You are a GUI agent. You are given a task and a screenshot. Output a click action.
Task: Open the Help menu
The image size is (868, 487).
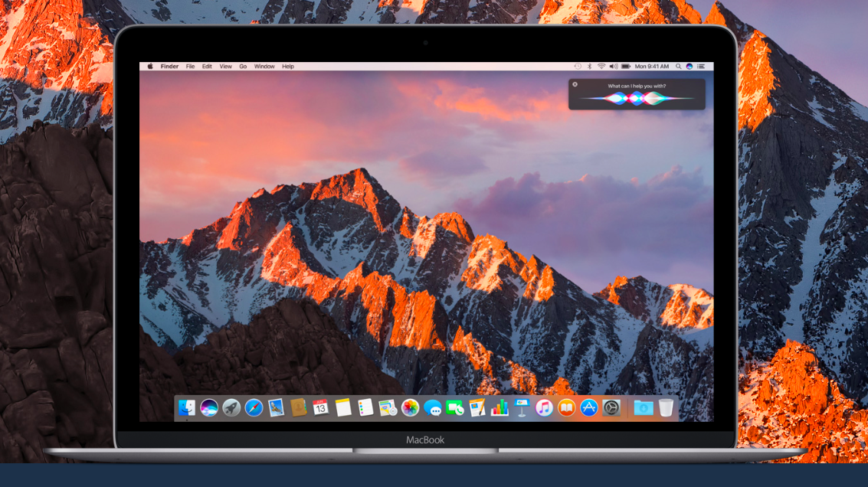288,67
